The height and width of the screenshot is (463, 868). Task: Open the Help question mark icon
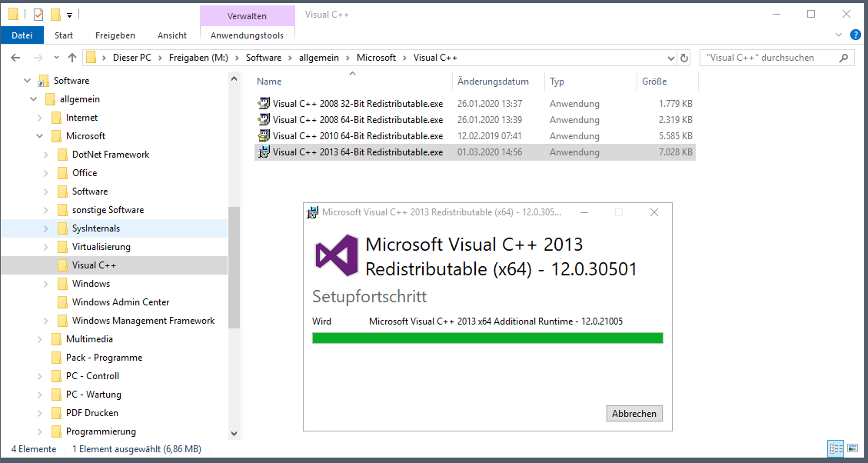pos(855,35)
